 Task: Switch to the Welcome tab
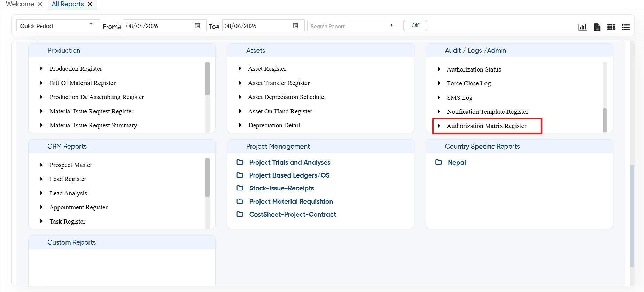[x=20, y=4]
